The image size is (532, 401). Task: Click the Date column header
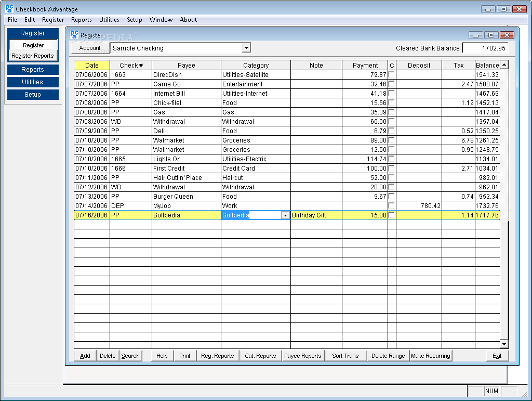click(x=92, y=65)
